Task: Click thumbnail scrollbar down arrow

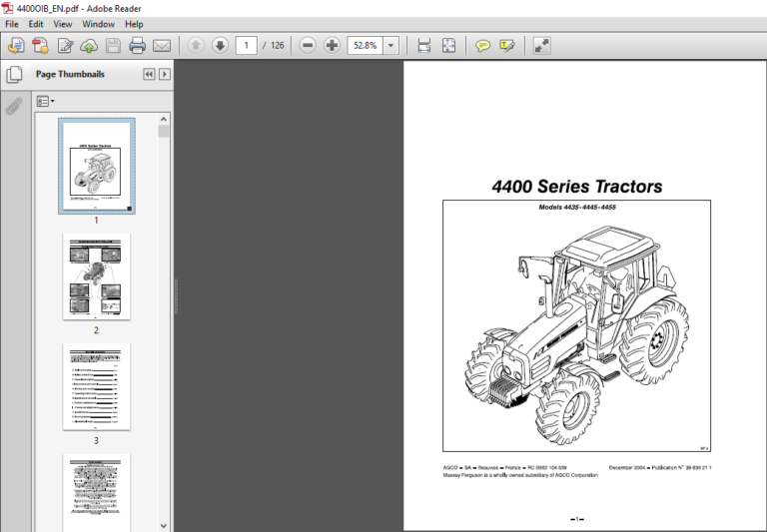Action: pyautogui.click(x=164, y=526)
